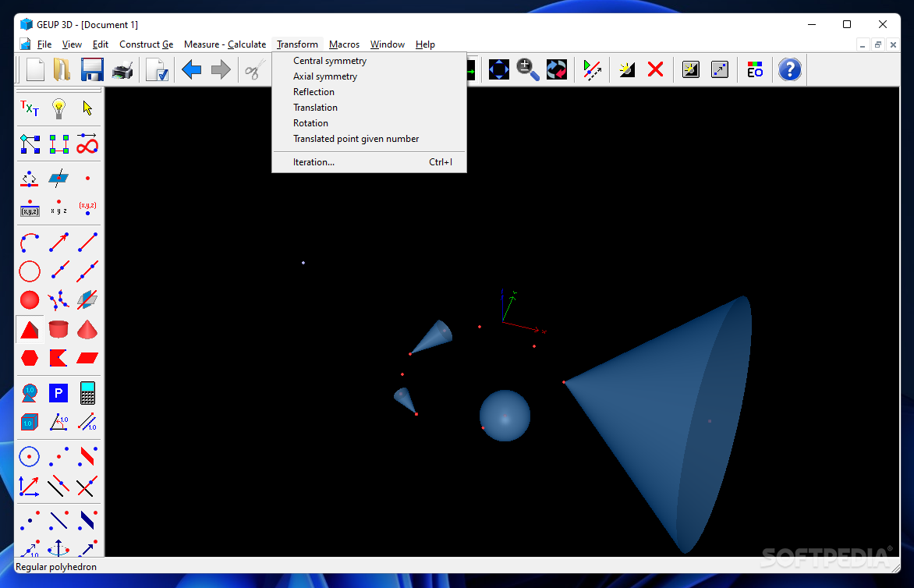Click the angle measure icon
914x588 pixels.
(x=58, y=422)
